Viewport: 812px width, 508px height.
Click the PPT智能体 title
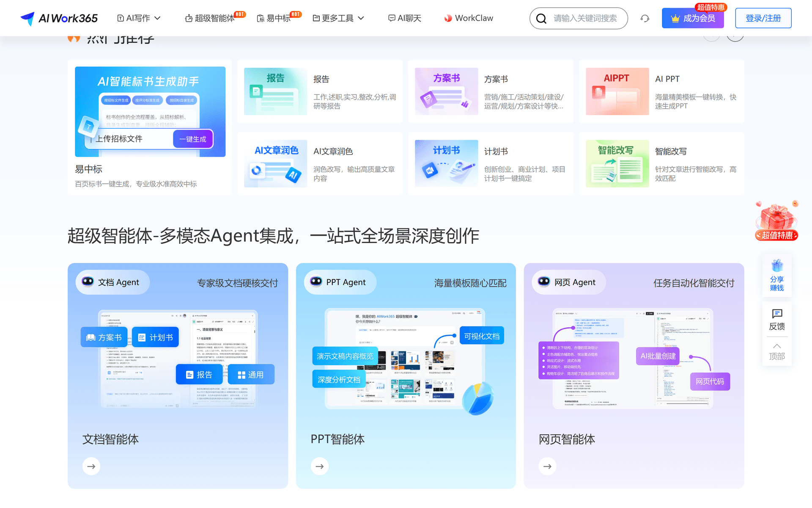coord(337,439)
